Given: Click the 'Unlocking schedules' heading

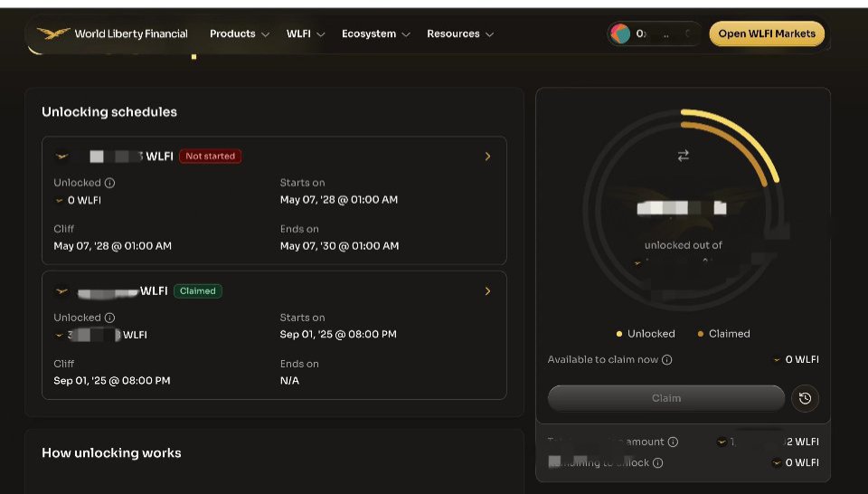Looking at the screenshot, I should pos(109,112).
